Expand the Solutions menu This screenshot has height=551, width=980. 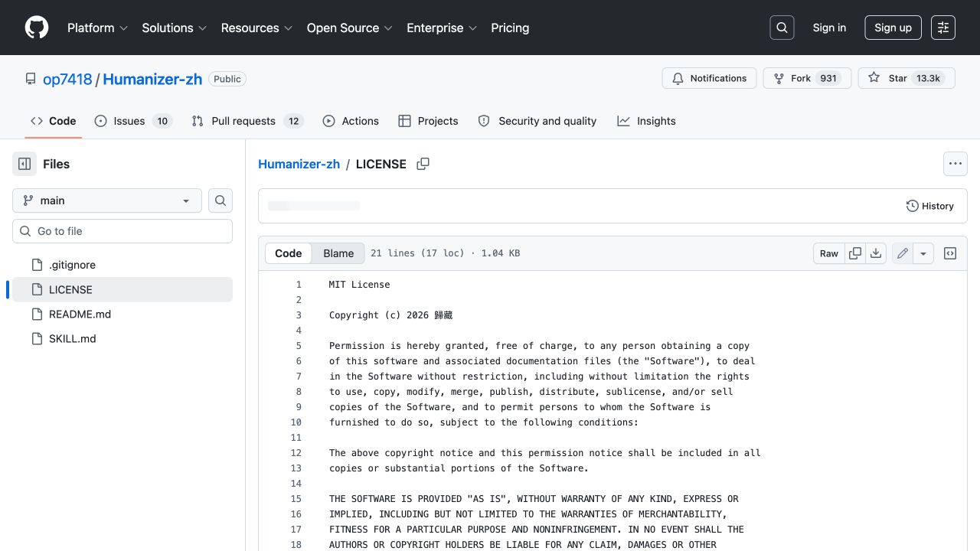(175, 28)
